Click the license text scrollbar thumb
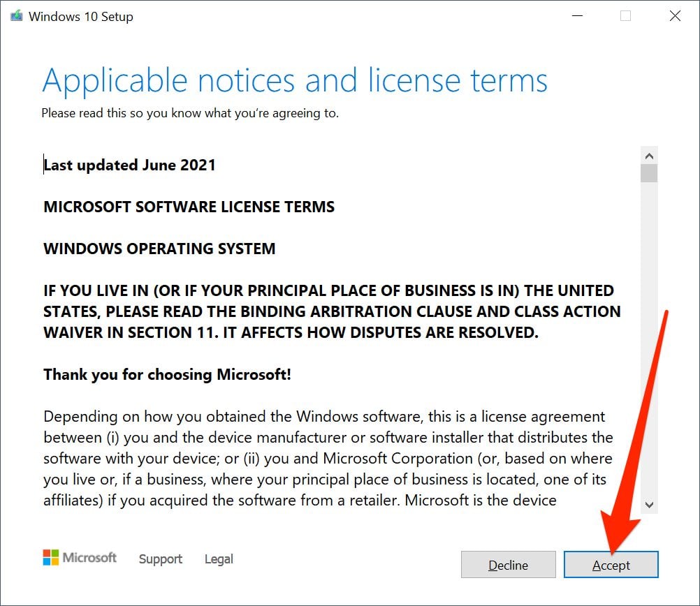The width and height of the screenshot is (700, 606). click(x=649, y=172)
